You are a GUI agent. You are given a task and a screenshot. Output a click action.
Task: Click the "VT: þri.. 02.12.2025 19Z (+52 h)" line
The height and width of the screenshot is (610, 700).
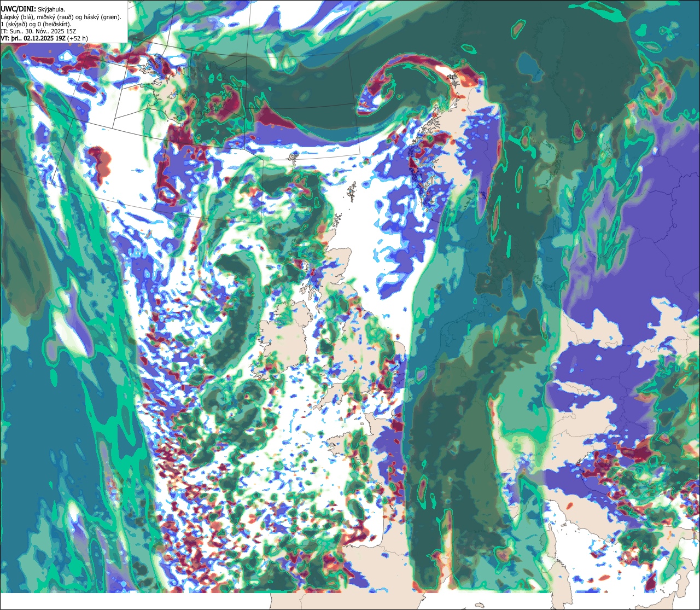pos(44,38)
